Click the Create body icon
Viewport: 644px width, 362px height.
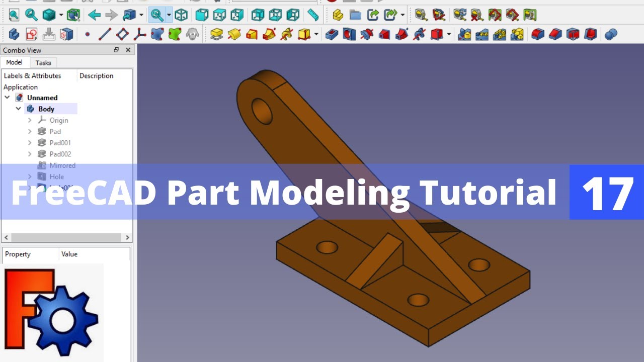tap(14, 34)
